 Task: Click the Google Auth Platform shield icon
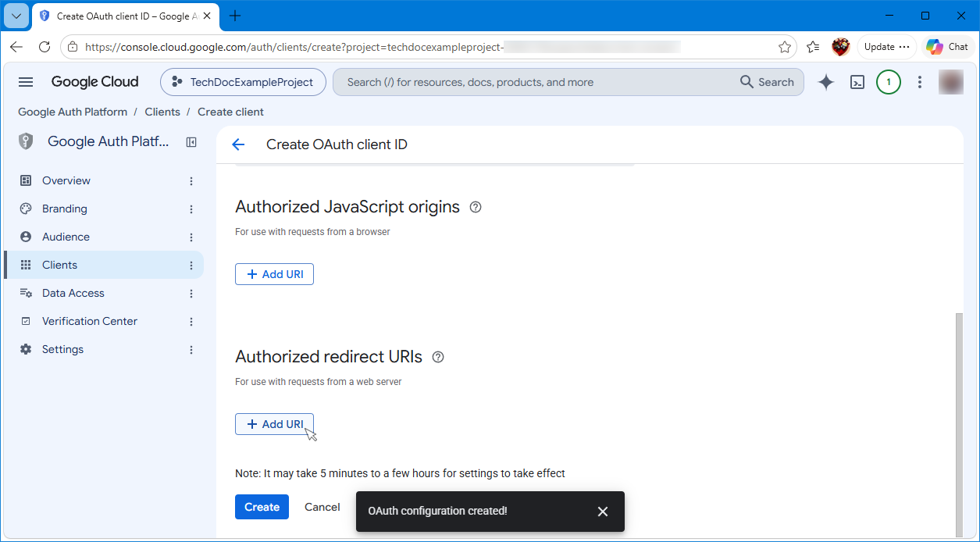coord(27,141)
